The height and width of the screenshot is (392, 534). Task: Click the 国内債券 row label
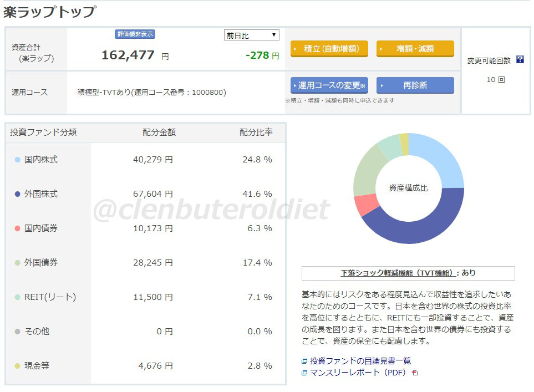pos(41,228)
